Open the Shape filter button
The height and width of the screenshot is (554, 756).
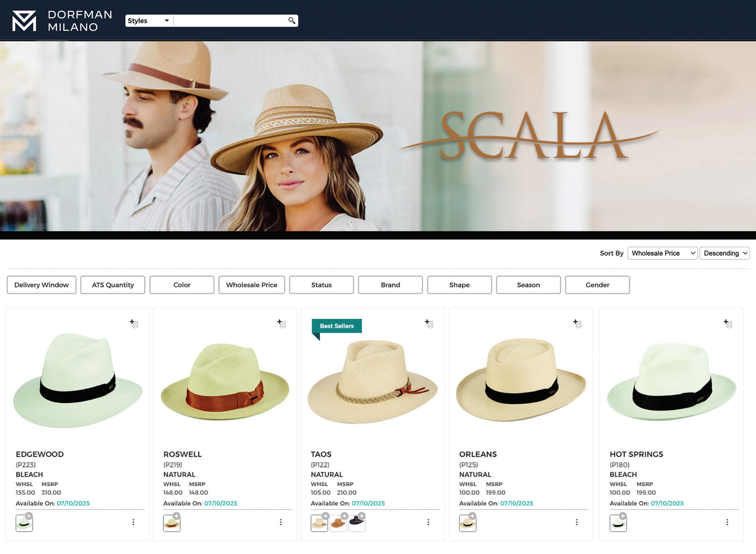tap(460, 285)
